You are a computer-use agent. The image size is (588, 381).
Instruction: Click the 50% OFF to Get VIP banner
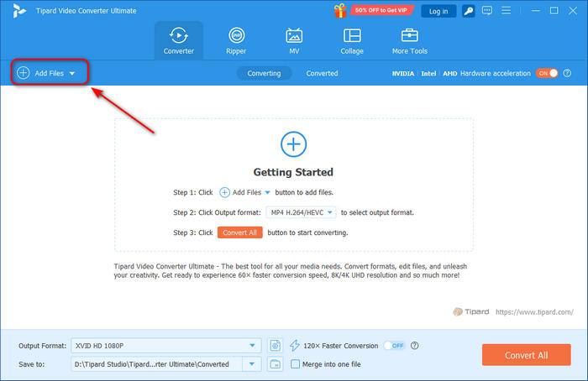[x=381, y=10]
